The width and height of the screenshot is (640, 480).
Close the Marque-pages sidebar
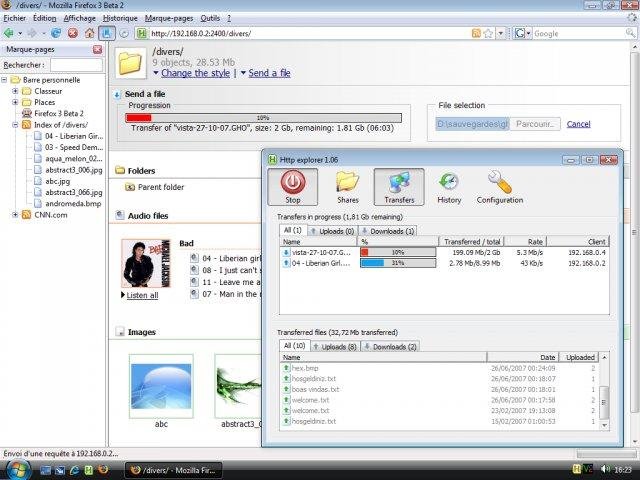(x=97, y=49)
